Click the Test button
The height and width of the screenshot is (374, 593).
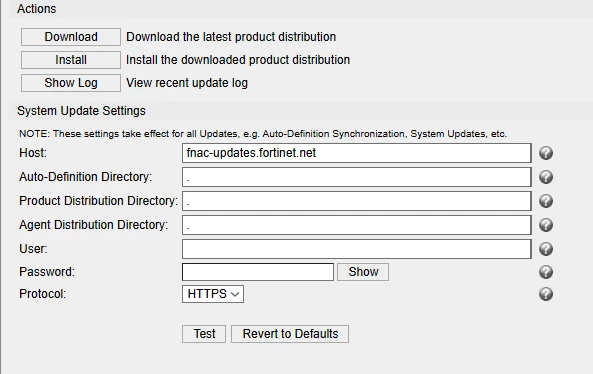point(204,334)
